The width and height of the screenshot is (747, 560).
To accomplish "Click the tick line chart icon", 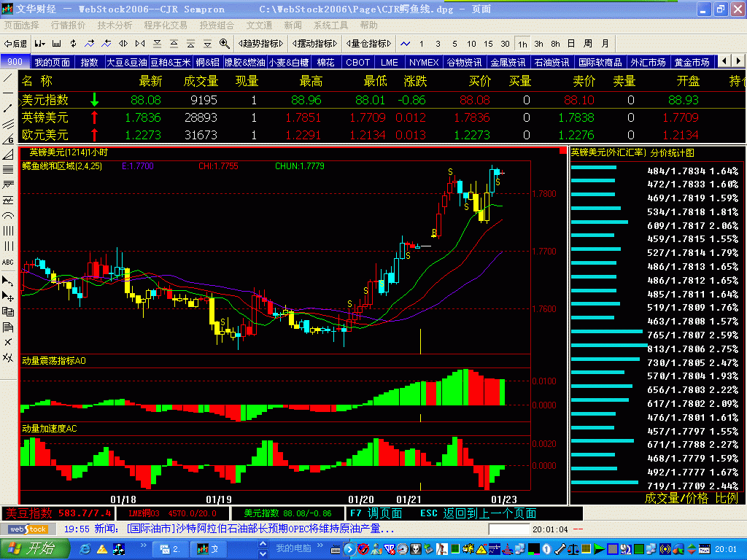I will pyautogui.click(x=406, y=44).
